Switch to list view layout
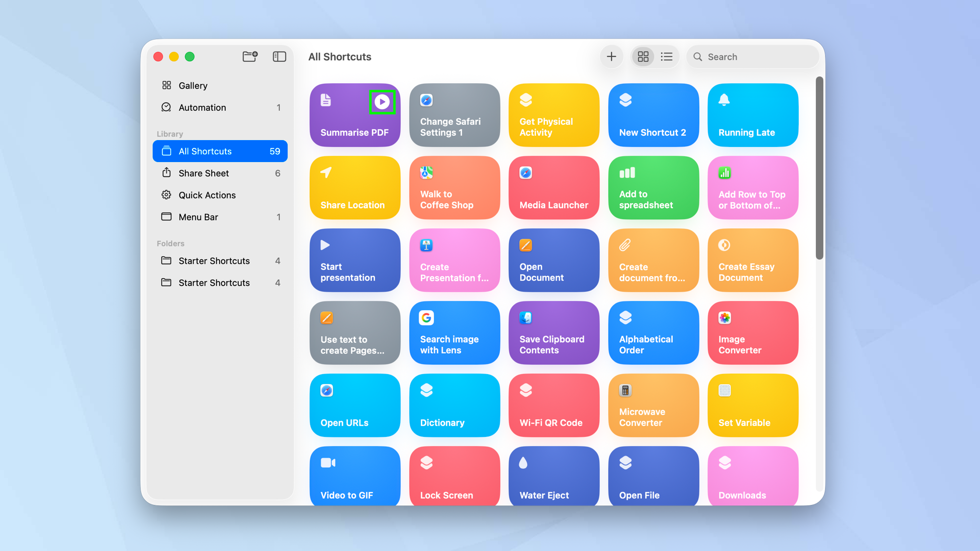 pos(667,56)
